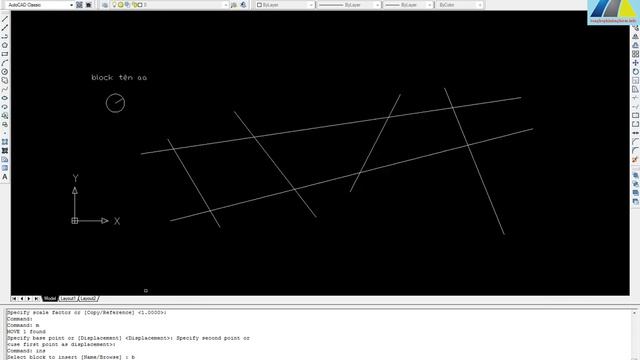
Task: Select the Break at Point tool
Action: pos(636,116)
